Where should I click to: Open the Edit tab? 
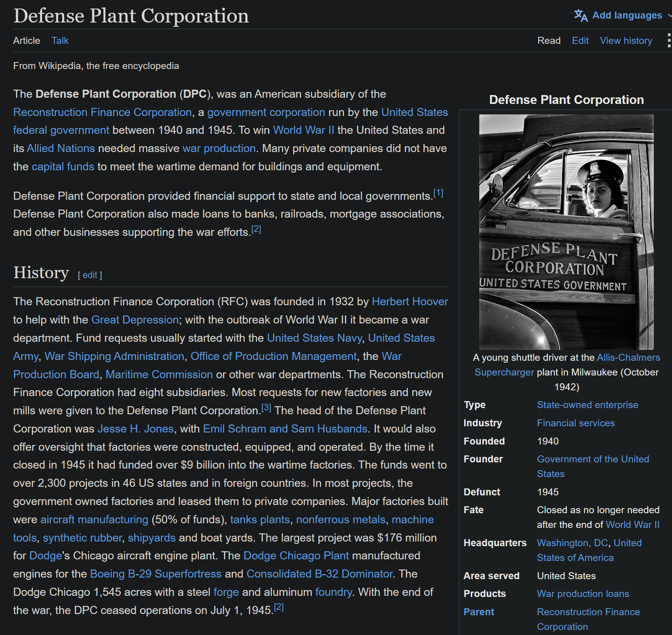(580, 41)
